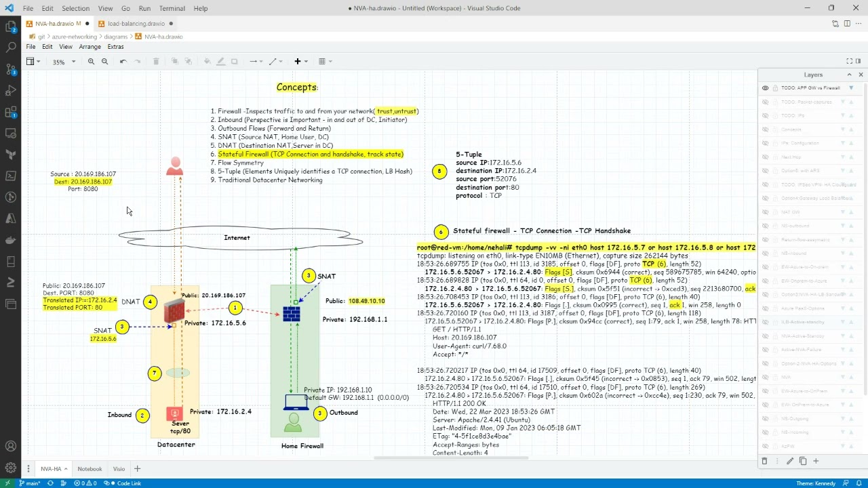
Task: Open the Table dropdown in toolbar
Action: click(325, 62)
